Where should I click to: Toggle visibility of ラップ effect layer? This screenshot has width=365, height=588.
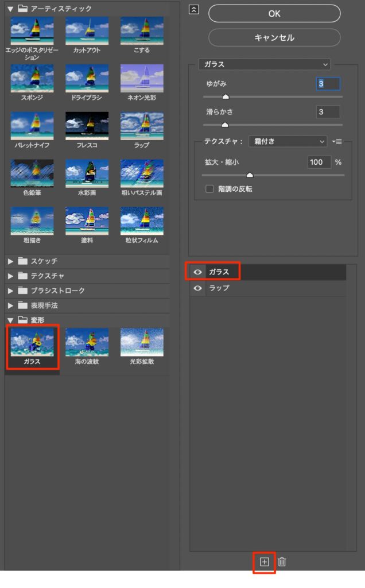tap(198, 288)
